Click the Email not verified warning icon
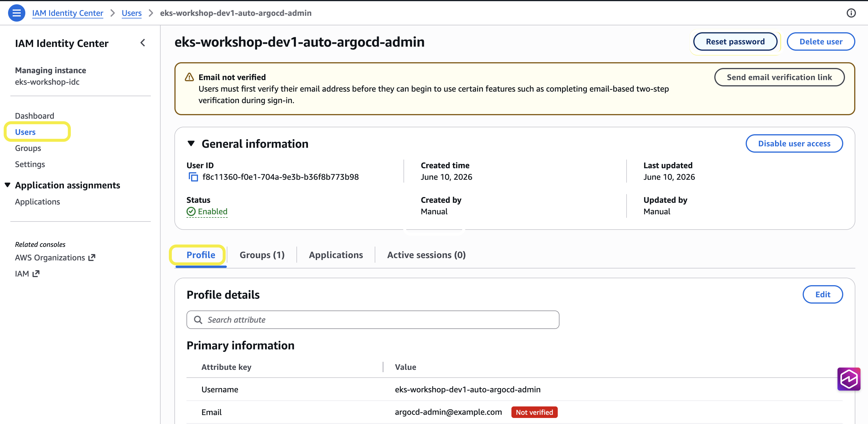Screen dimensions: 868x424 (x=189, y=77)
